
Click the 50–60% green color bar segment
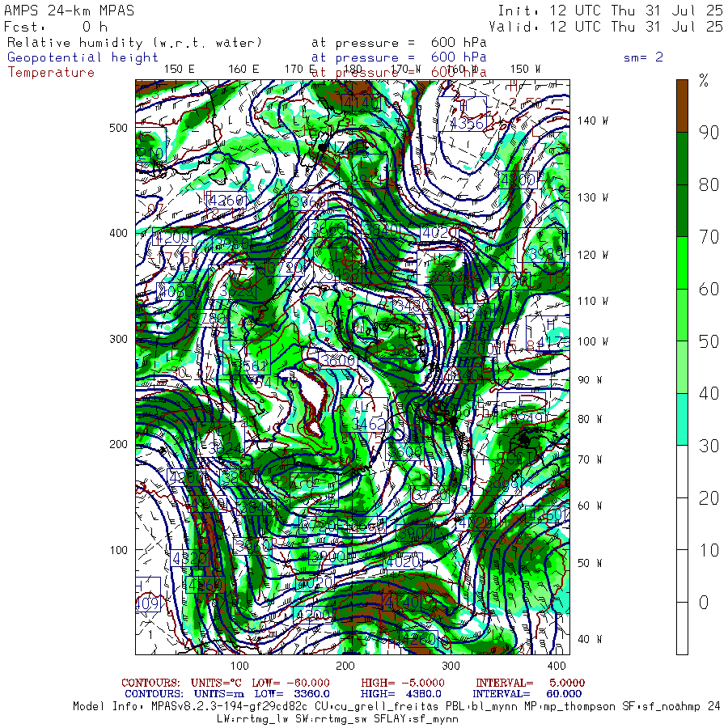coord(682,315)
